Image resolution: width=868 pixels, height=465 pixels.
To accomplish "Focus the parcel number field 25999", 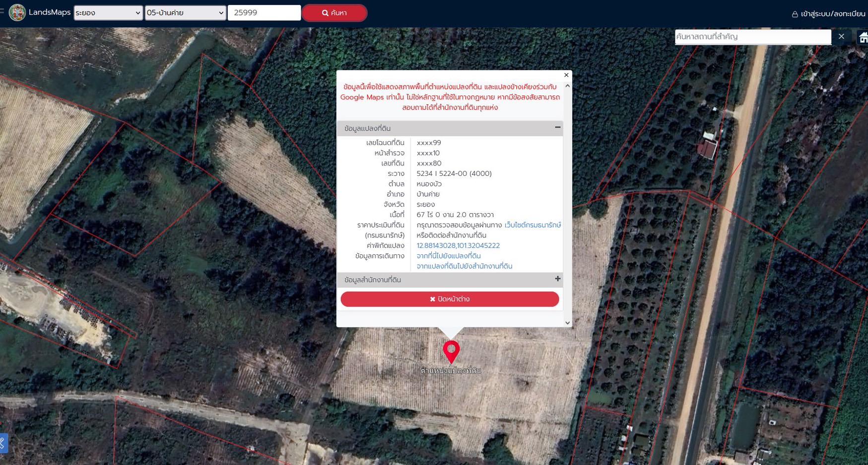I will 264,13.
